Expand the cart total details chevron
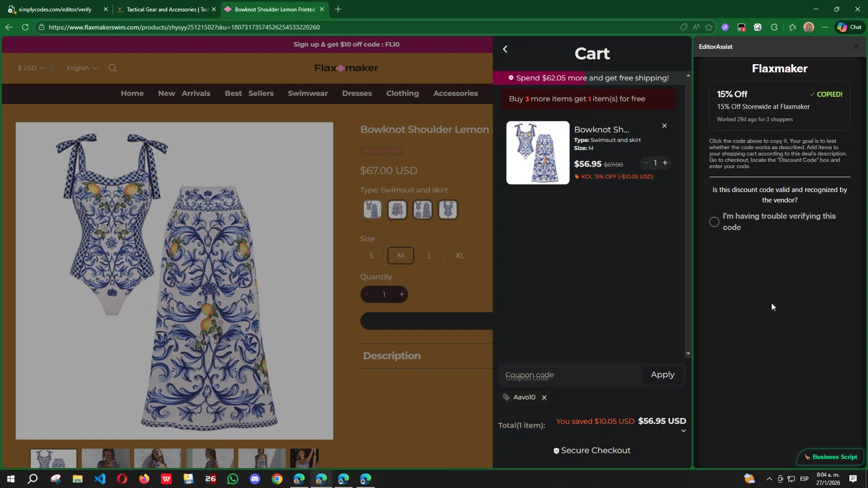Image resolution: width=868 pixels, height=488 pixels. click(x=683, y=431)
